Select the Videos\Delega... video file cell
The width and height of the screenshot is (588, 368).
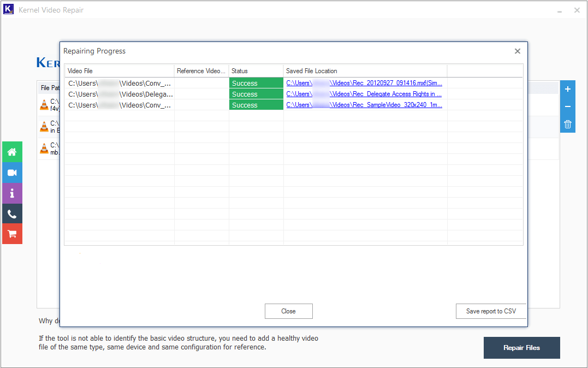tap(119, 94)
